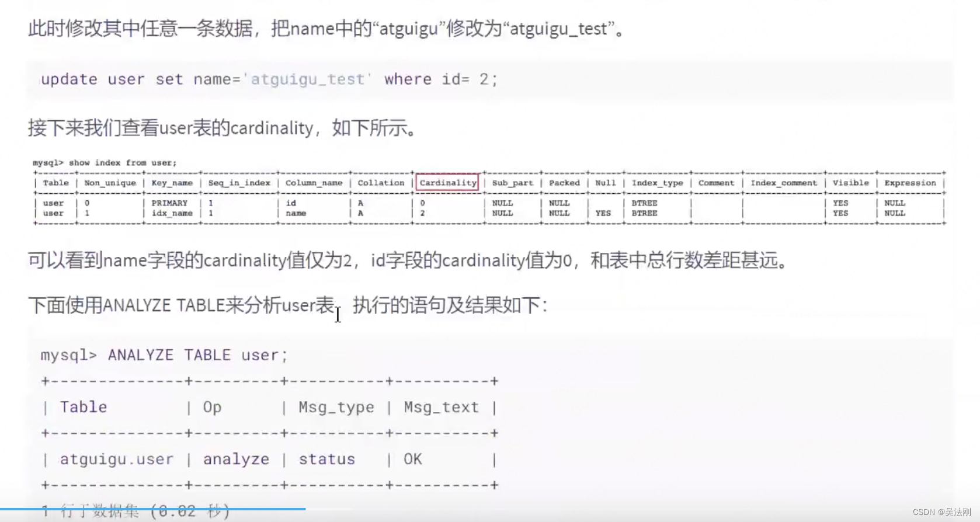The width and height of the screenshot is (980, 522).
Task: Click the Sub_part column header
Action: click(512, 183)
